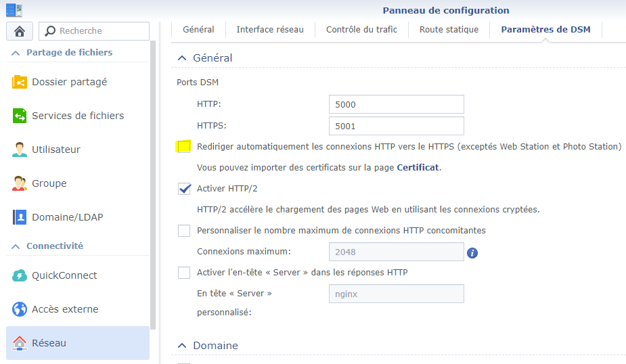
Task: Click the Home icon button
Action: point(20,31)
